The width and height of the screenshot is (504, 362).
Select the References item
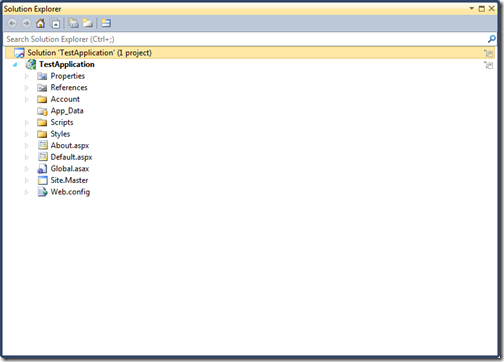click(x=69, y=88)
